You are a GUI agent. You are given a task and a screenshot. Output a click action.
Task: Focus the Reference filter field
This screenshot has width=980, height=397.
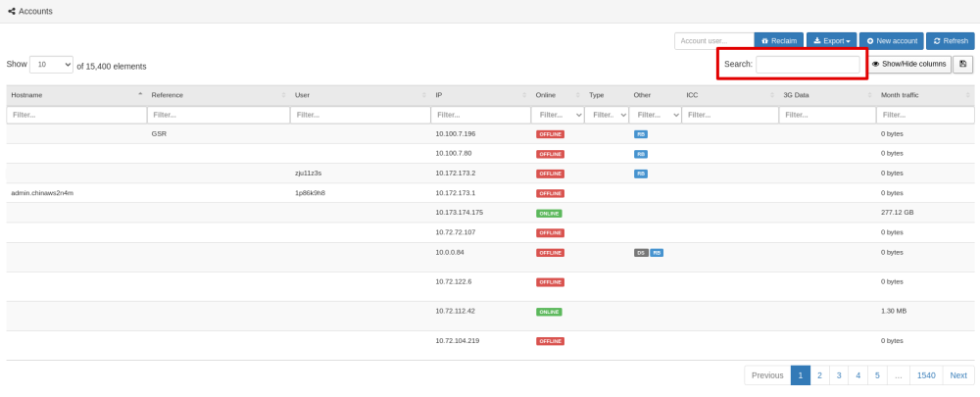click(x=219, y=115)
